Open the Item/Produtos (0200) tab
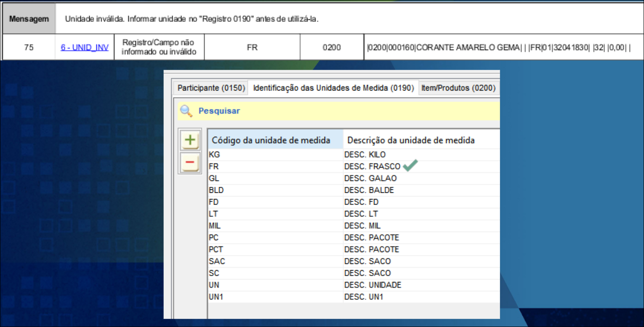The image size is (644, 327). [x=458, y=88]
